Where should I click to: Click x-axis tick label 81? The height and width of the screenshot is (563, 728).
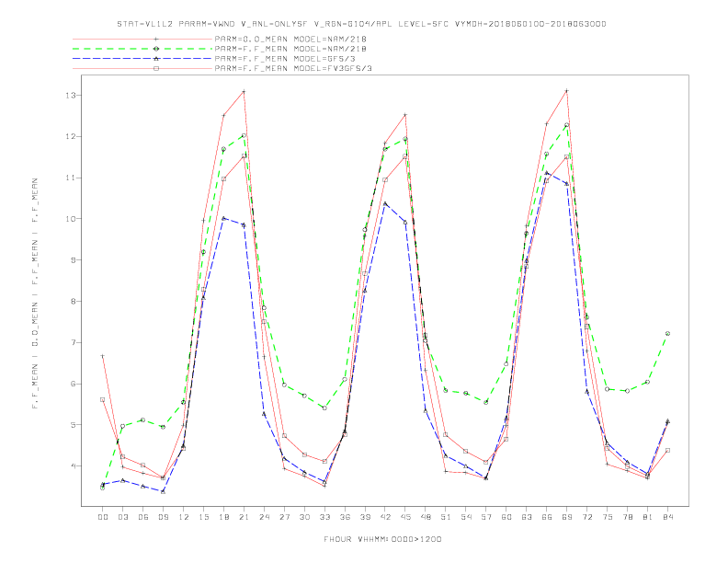coord(648,517)
